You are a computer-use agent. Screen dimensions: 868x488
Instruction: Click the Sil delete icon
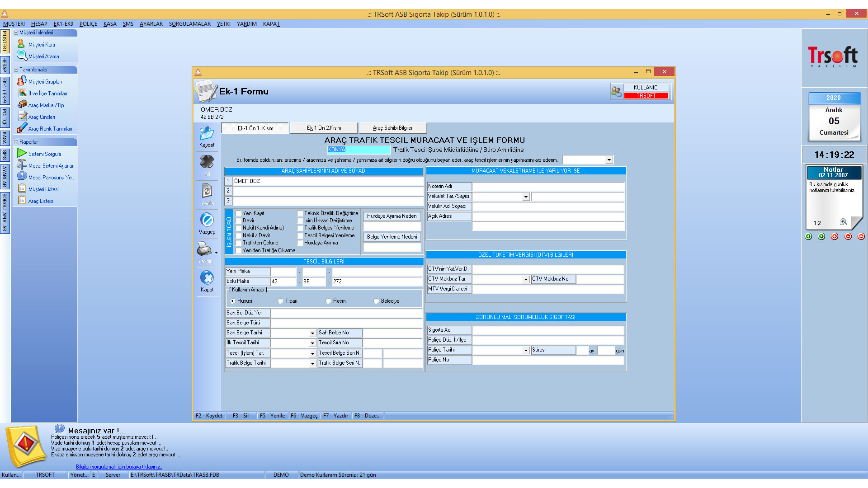coord(207,162)
